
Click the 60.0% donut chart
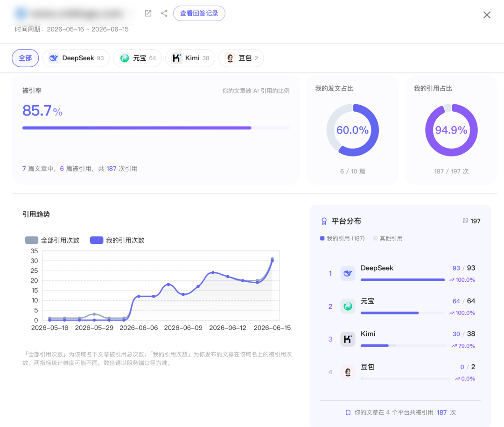353,130
